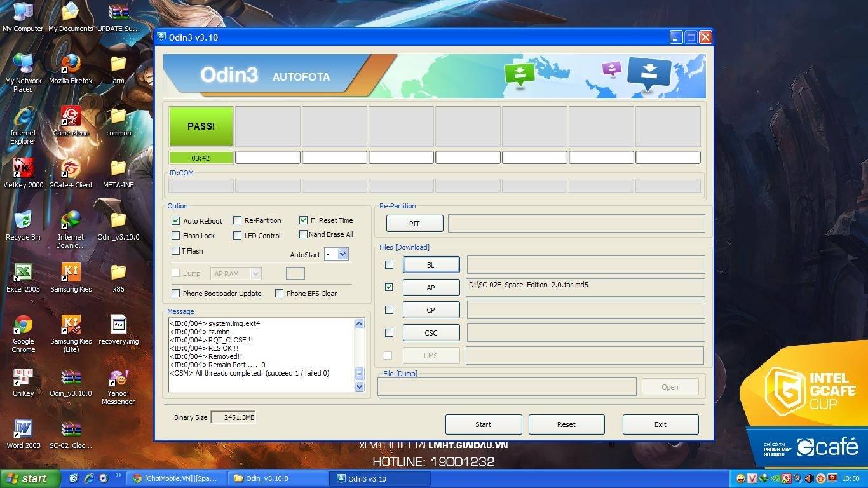Click the AP file button

tap(431, 288)
